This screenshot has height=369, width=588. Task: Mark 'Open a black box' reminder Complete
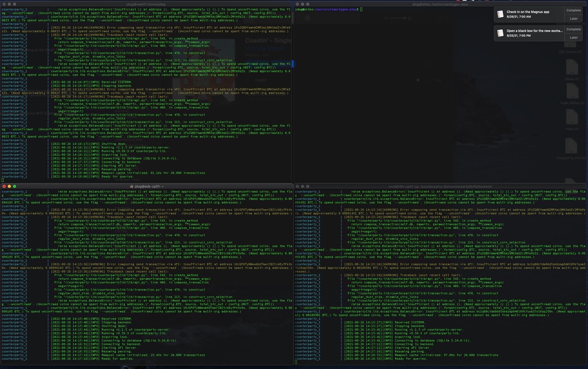click(573, 29)
